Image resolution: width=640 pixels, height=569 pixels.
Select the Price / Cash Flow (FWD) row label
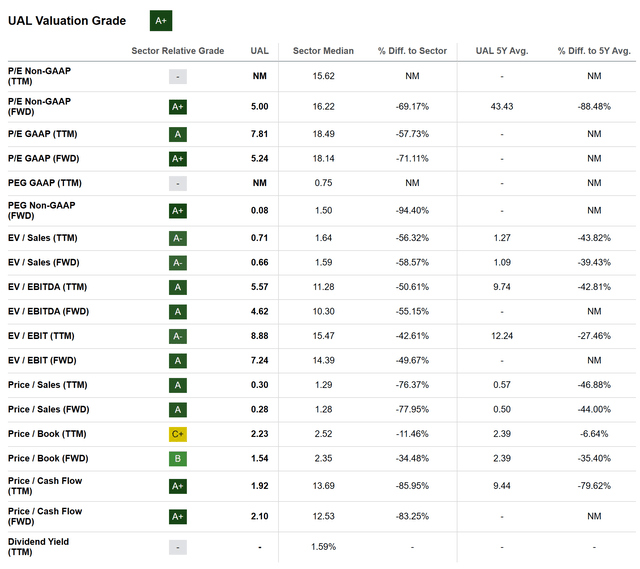(x=45, y=516)
